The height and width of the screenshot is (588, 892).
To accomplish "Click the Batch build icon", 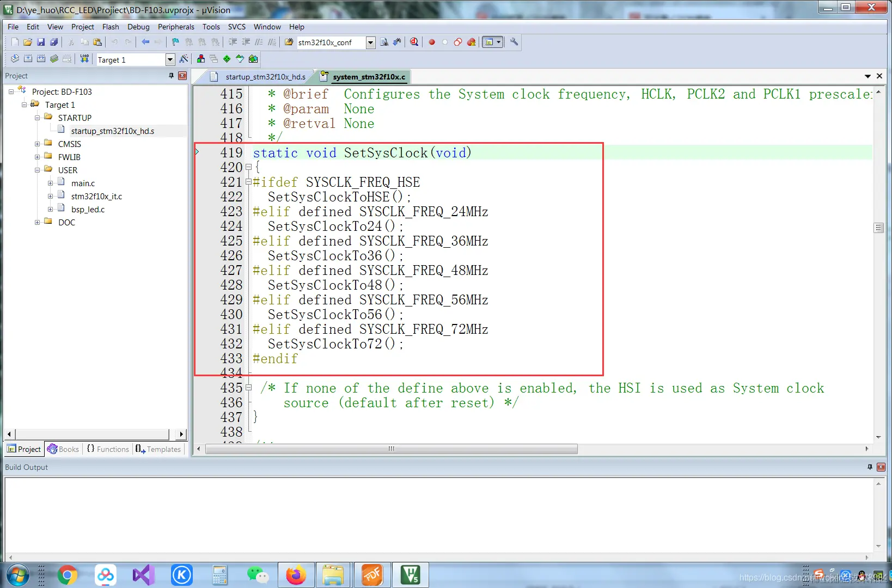I will tap(54, 59).
